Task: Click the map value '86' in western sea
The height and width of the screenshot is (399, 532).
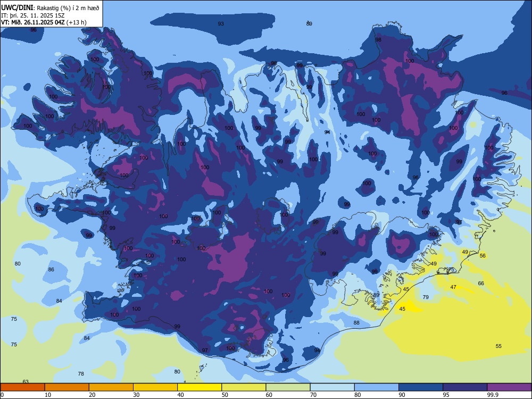Action: tap(51, 270)
